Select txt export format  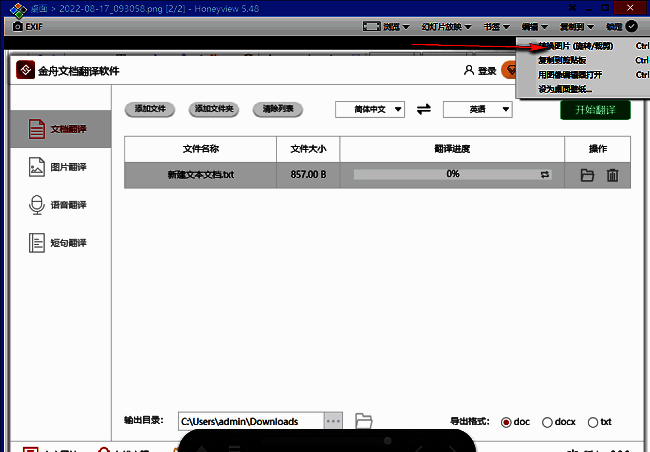click(593, 422)
